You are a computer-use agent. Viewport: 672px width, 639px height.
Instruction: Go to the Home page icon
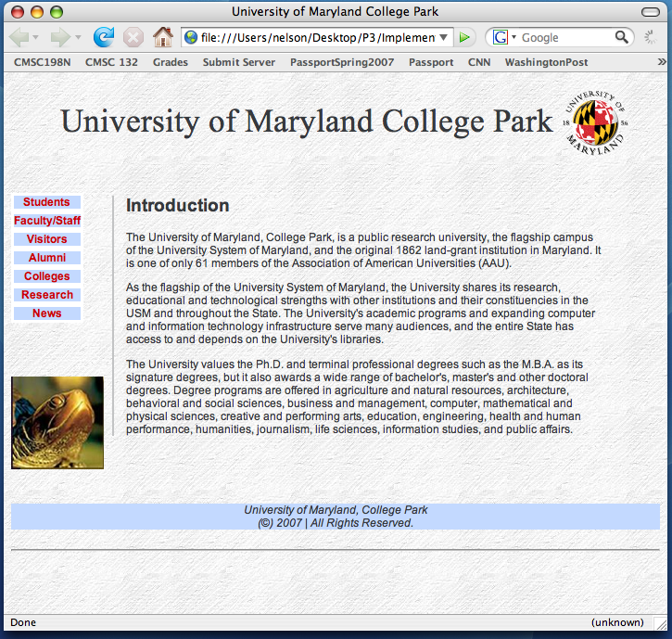pos(163,37)
